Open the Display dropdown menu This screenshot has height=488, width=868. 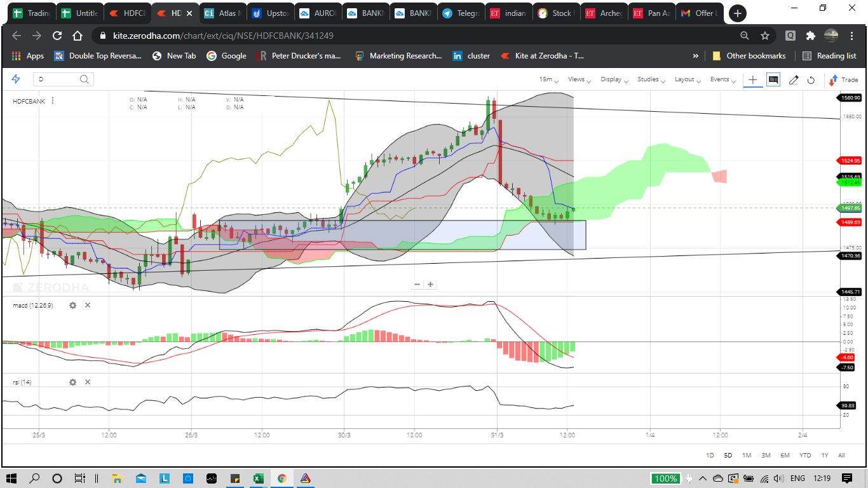(x=614, y=79)
